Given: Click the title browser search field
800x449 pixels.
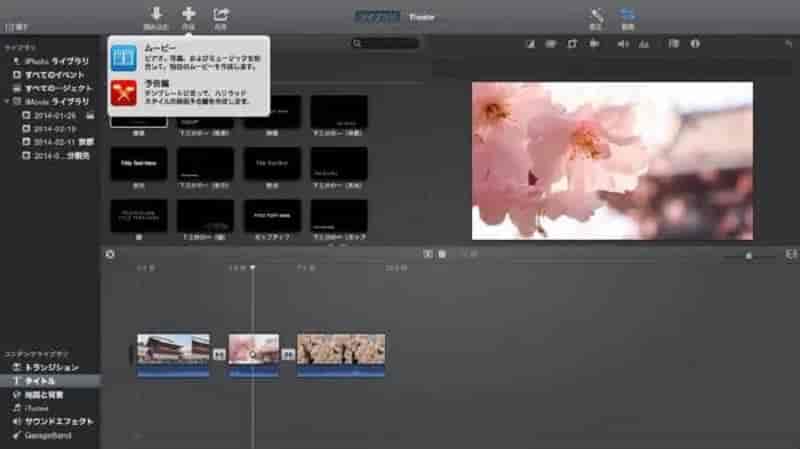Looking at the screenshot, I should [386, 44].
